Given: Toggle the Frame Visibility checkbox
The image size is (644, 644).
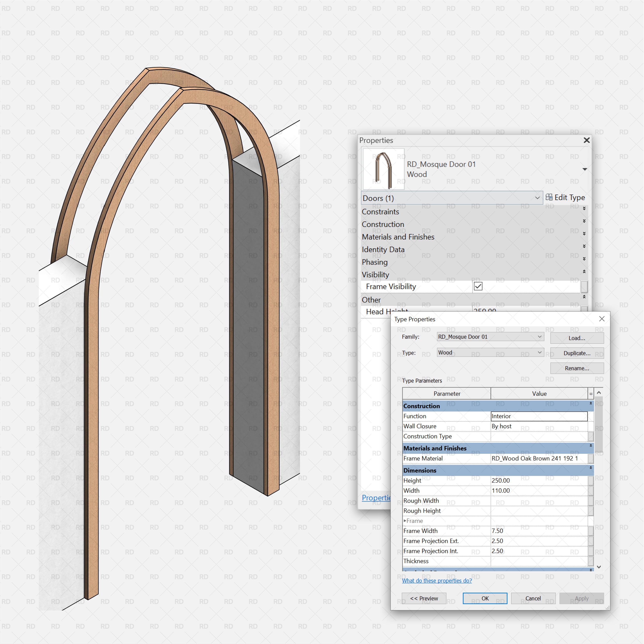Looking at the screenshot, I should (x=478, y=286).
